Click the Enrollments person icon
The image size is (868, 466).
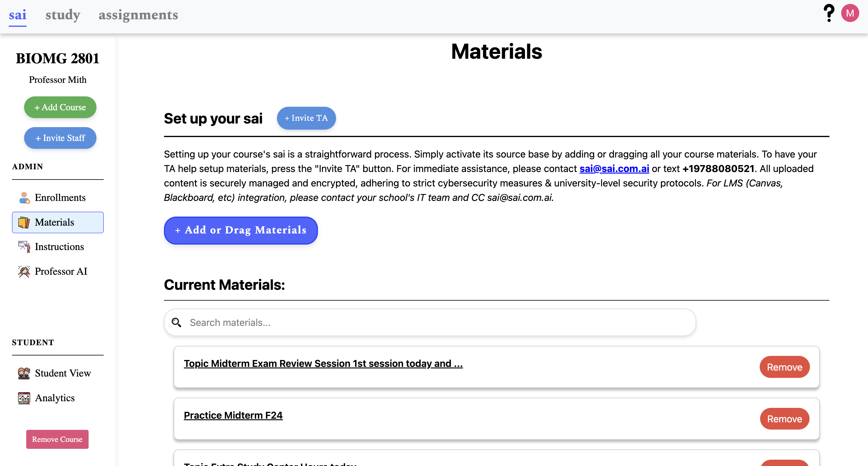(x=24, y=198)
